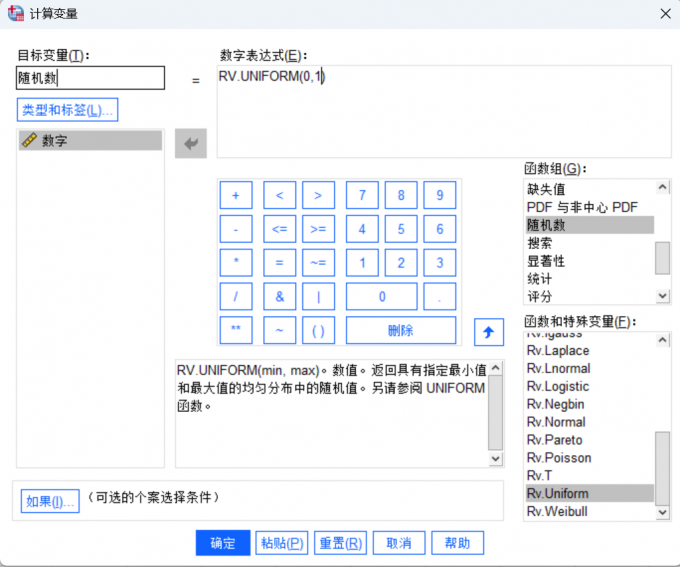
Task: Click the 帮助 help button
Action: pyautogui.click(x=458, y=543)
